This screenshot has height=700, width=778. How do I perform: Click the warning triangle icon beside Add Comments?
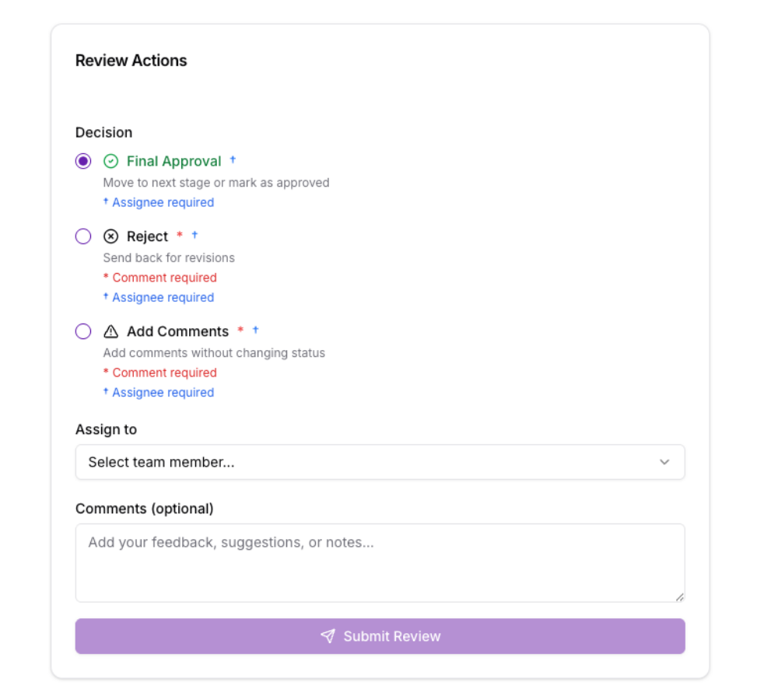111,331
